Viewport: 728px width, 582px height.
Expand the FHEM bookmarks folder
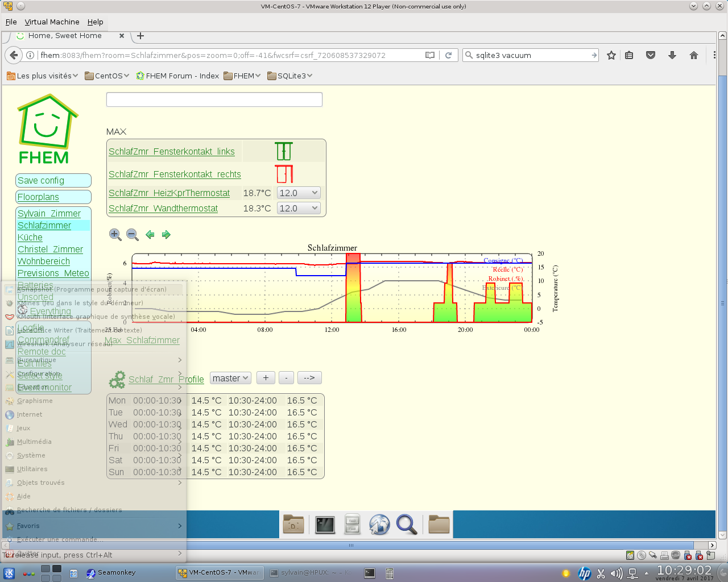coord(242,76)
